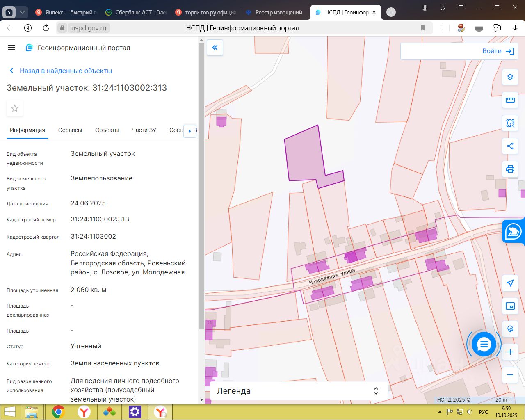The height and width of the screenshot is (420, 525).
Task: Open the settings gear app in taskbar
Action: tap(135, 412)
